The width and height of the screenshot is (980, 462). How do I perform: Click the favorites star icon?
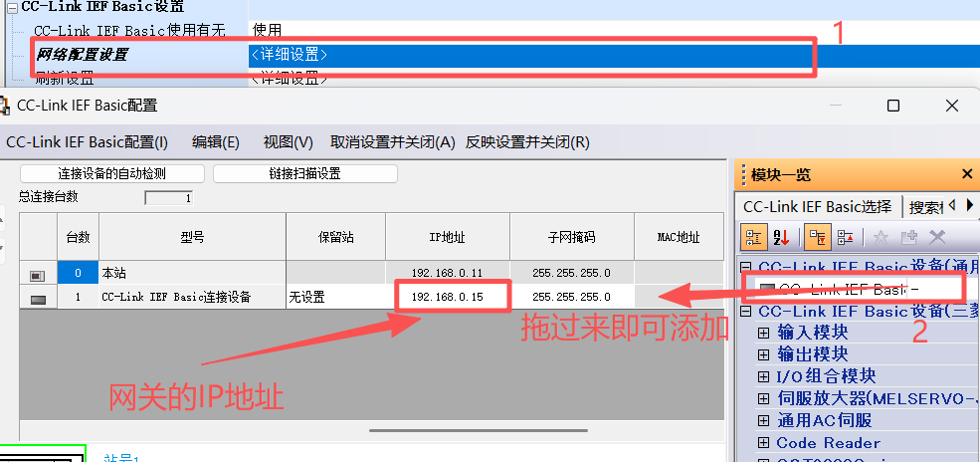click(x=881, y=238)
